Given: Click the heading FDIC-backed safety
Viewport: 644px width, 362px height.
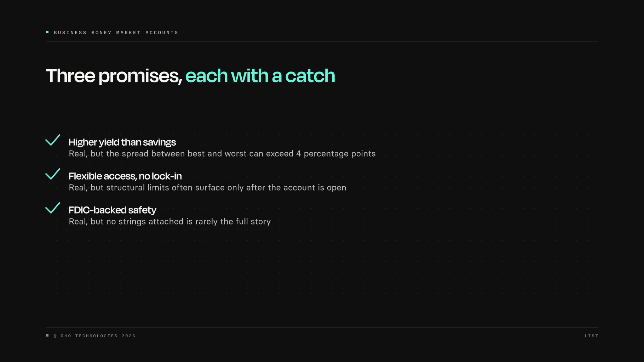Looking at the screenshot, I should coord(113,210).
